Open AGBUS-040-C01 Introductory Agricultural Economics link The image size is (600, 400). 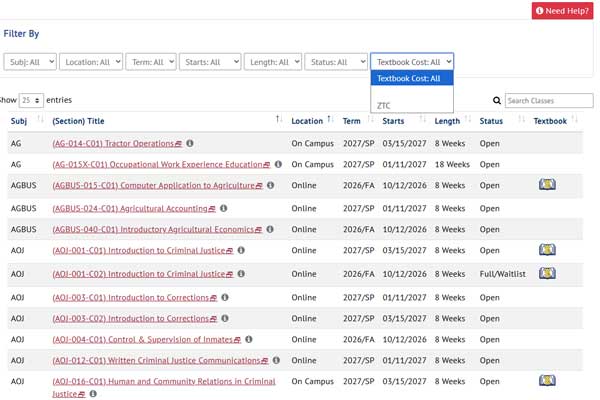pos(157,229)
